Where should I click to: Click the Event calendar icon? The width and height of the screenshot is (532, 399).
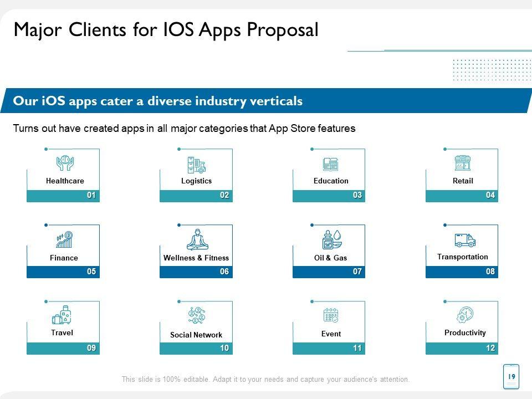click(330, 315)
